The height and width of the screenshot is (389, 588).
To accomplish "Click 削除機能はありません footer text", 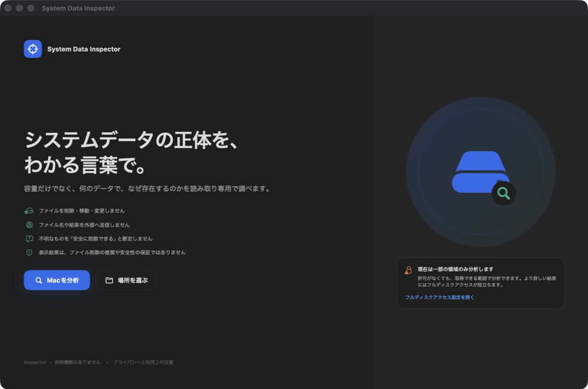I will [x=77, y=362].
